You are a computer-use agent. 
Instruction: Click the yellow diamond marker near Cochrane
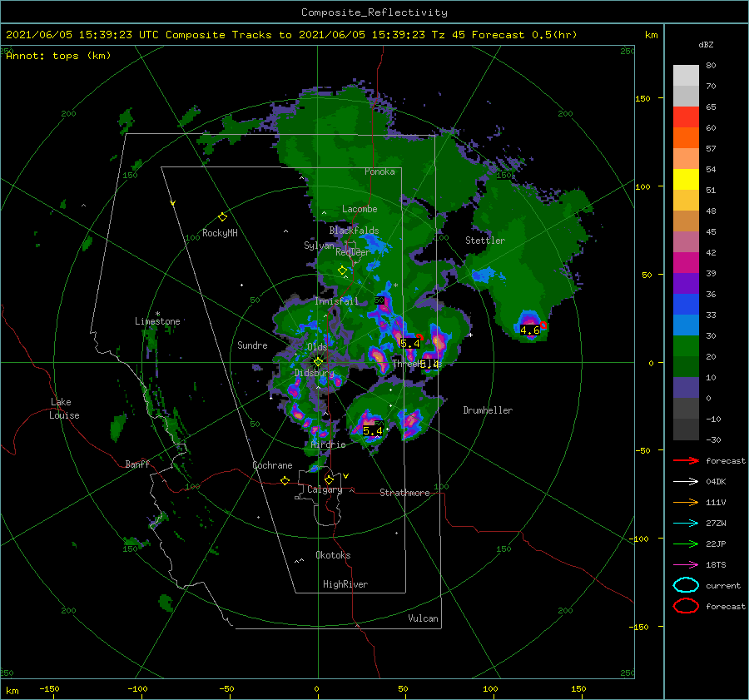(285, 480)
